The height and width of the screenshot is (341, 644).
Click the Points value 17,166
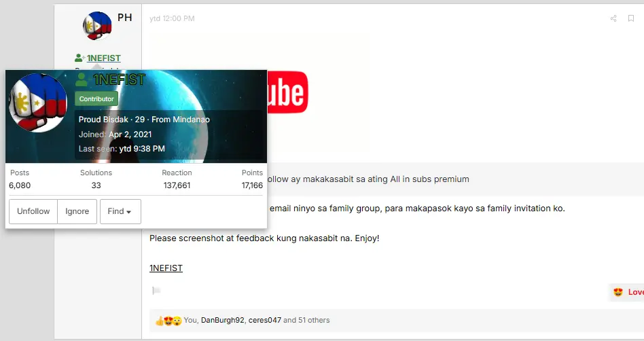(252, 185)
